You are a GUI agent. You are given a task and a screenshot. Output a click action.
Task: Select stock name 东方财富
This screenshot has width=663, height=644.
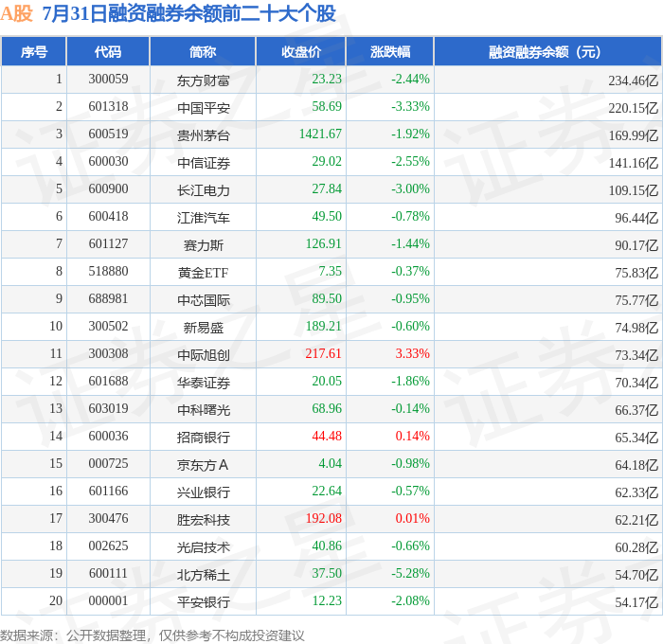coord(204,80)
